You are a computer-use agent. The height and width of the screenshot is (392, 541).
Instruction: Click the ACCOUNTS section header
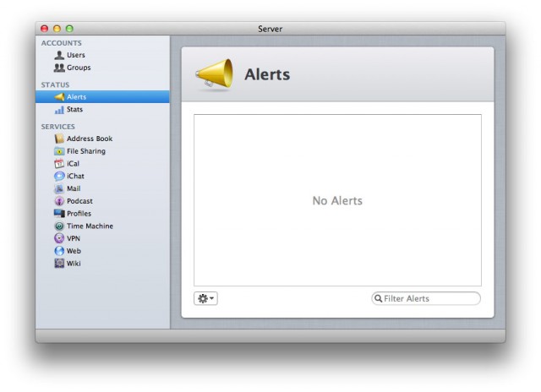pyautogui.click(x=62, y=43)
